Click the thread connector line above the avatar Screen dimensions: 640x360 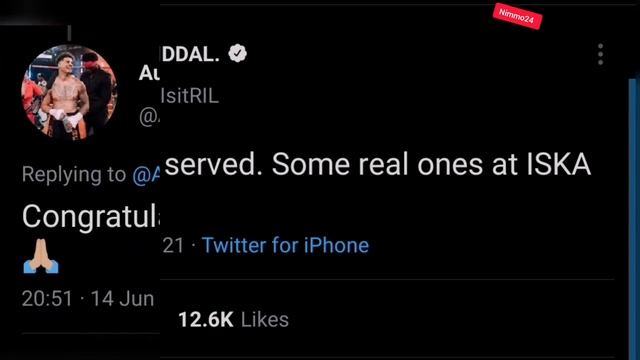(69, 33)
